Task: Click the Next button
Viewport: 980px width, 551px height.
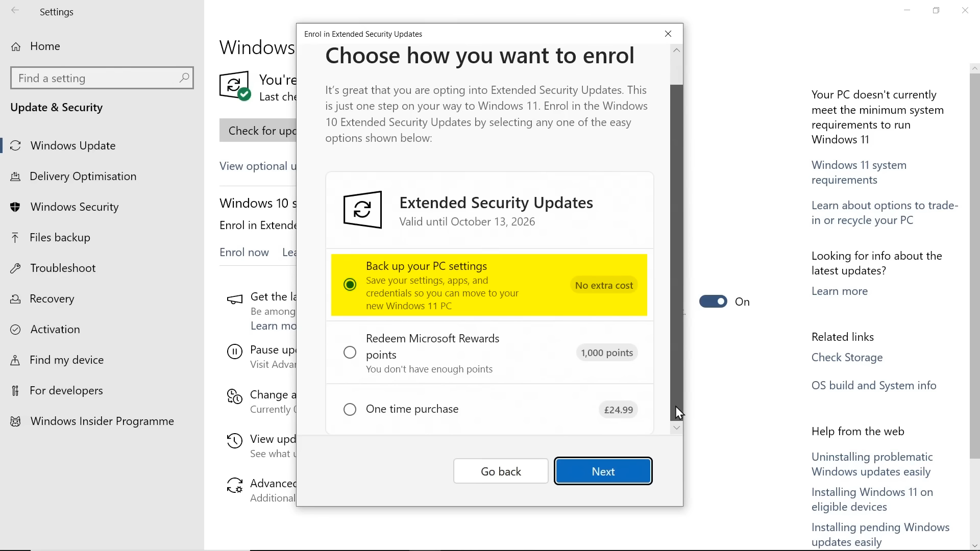Action: [603, 471]
